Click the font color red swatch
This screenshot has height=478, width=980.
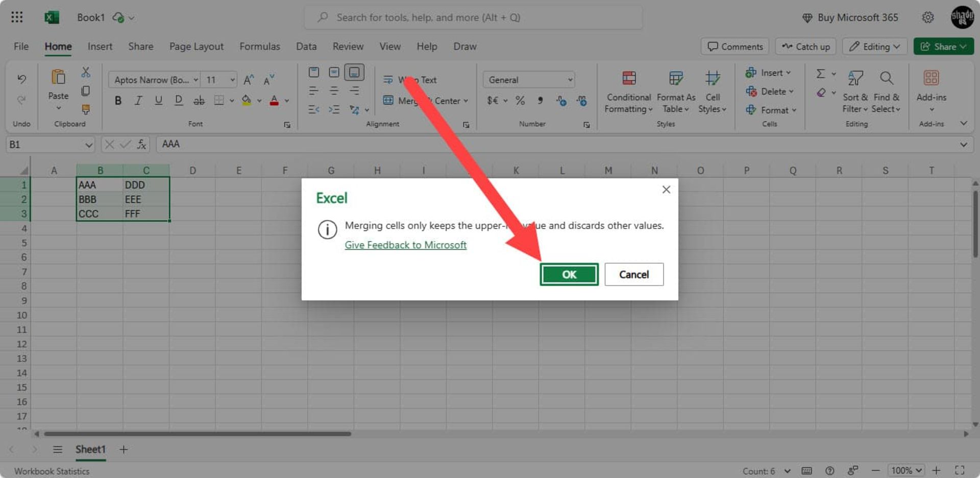(274, 101)
